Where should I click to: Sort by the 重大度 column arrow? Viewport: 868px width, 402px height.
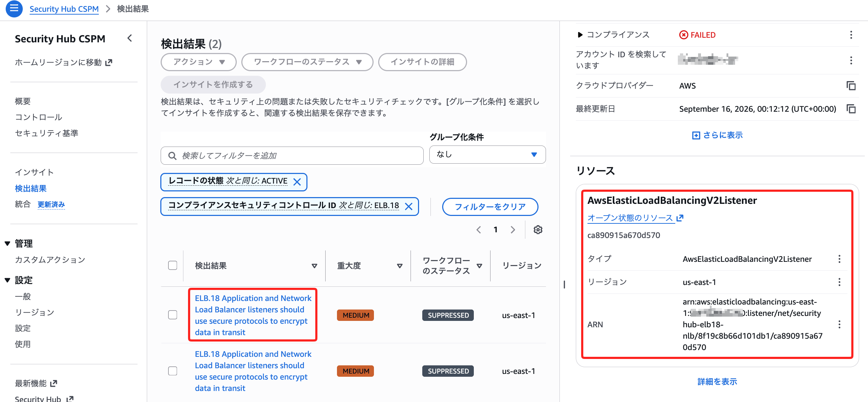pyautogui.click(x=400, y=266)
